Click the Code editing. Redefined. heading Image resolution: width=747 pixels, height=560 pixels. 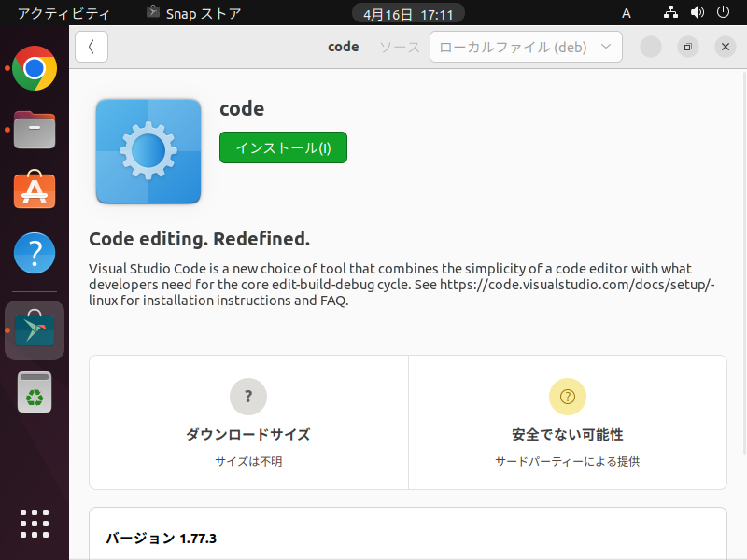[199, 239]
